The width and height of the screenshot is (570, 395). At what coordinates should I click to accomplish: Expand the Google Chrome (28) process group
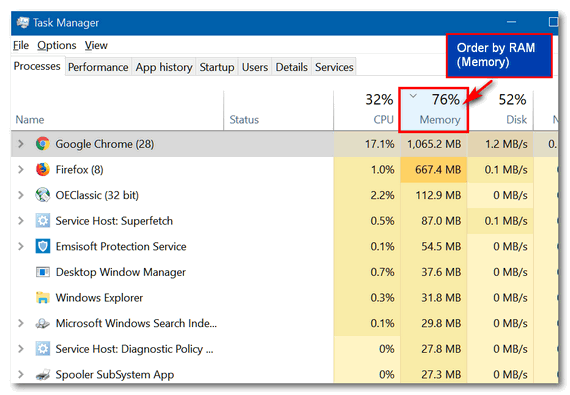click(21, 144)
